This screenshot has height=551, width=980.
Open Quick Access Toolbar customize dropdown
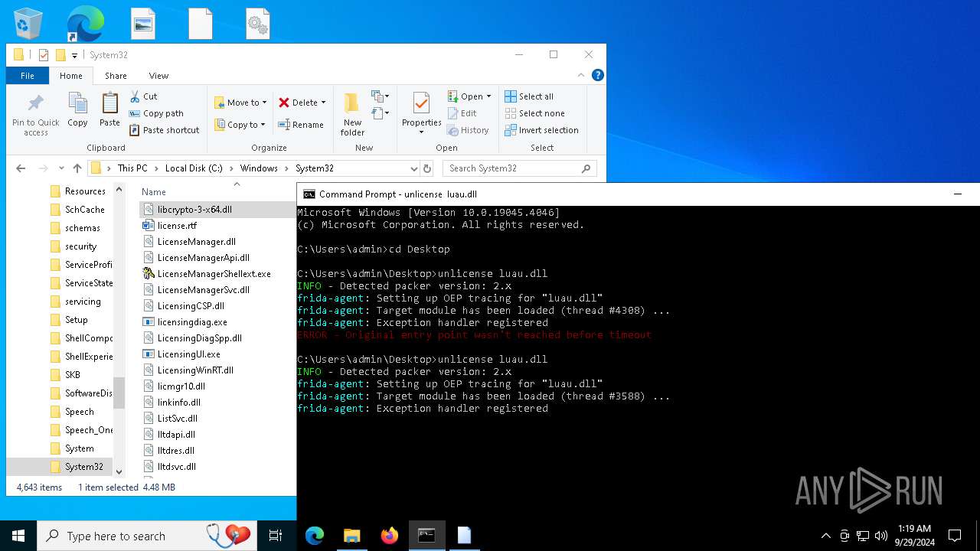coord(75,55)
